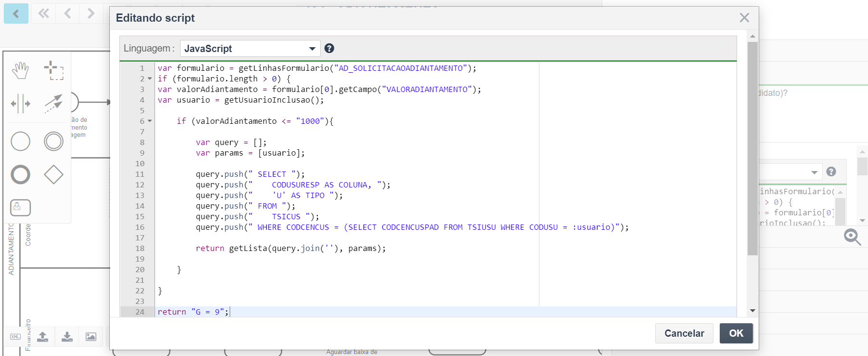Click var params line 9
This screenshot has height=356, width=868.
click(250, 153)
